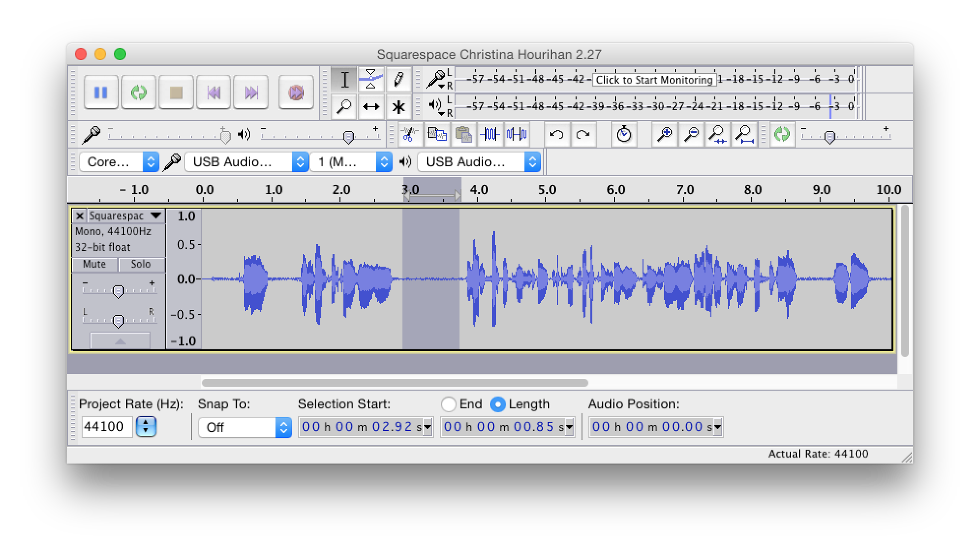The image size is (980, 554).
Task: Skip to start of track
Action: (214, 92)
